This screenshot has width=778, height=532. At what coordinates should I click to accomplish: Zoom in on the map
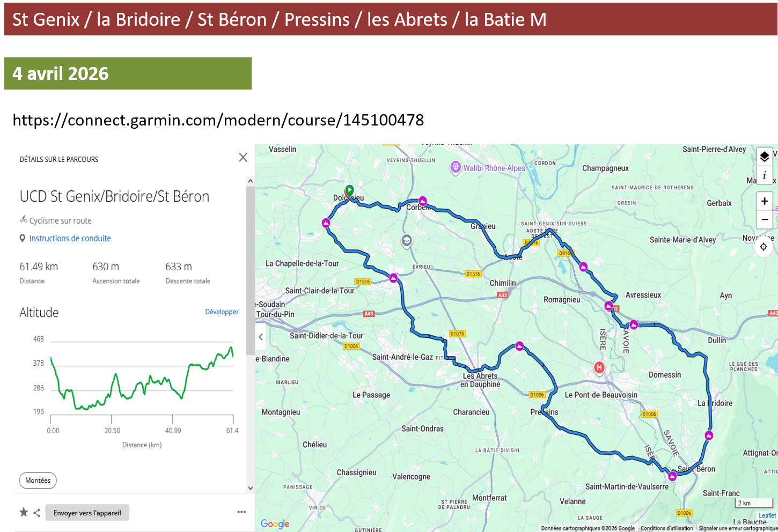[764, 201]
